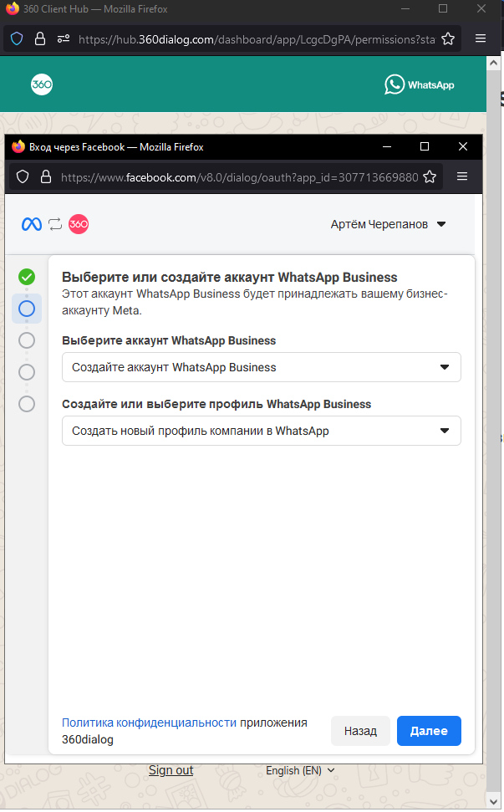504x812 pixels.
Task: Click padlock icon in Facebook login address bar
Action: tap(46, 177)
